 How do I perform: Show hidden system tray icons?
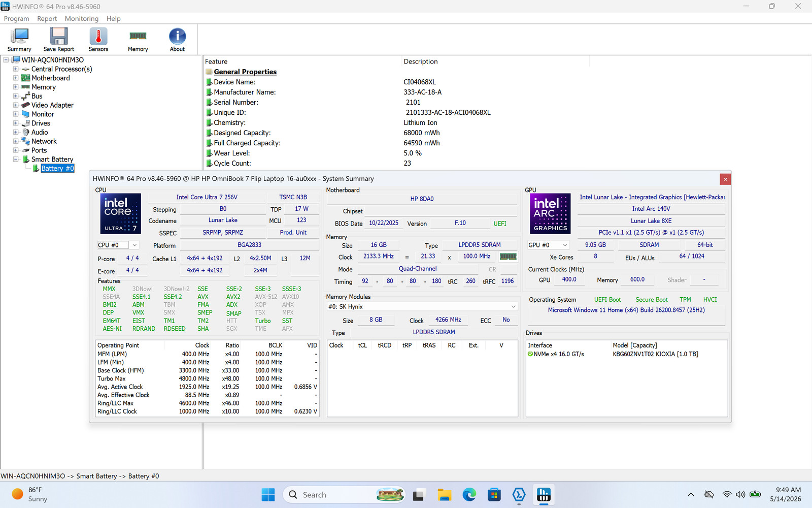pos(691,495)
